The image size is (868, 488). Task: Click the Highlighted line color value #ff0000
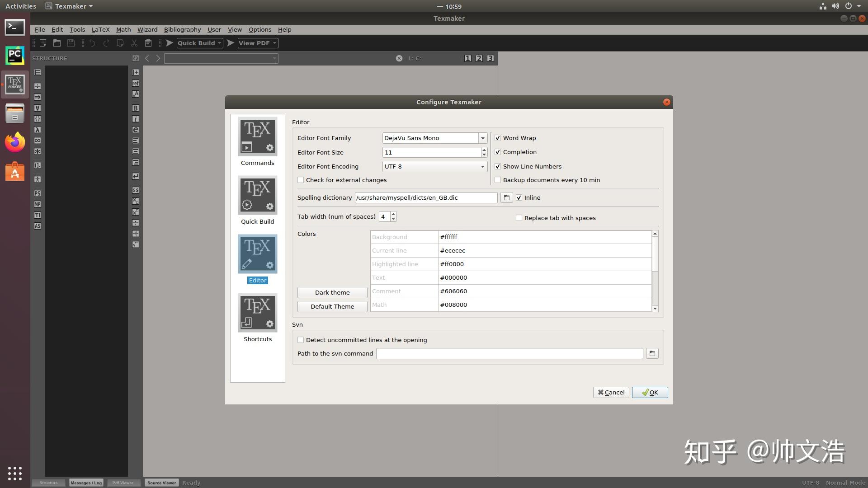(545, 264)
